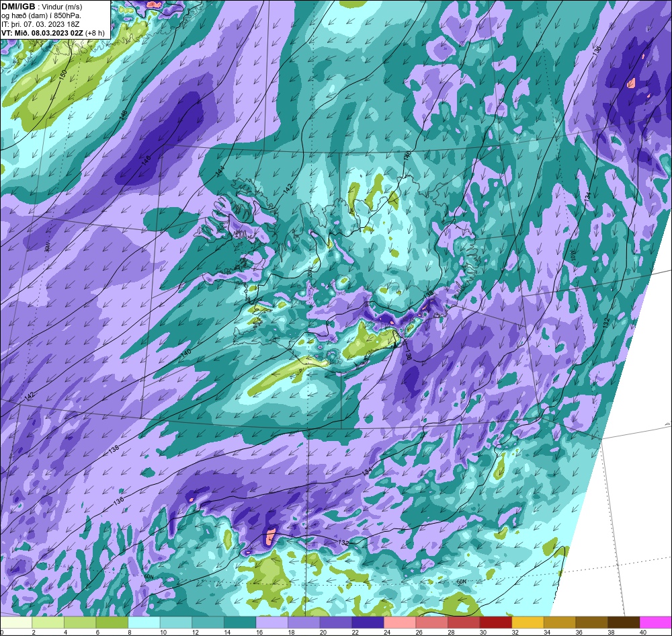The image size is (672, 636).
Task: Click the '(+8 h)' forecast offset text
Action: click(95, 33)
